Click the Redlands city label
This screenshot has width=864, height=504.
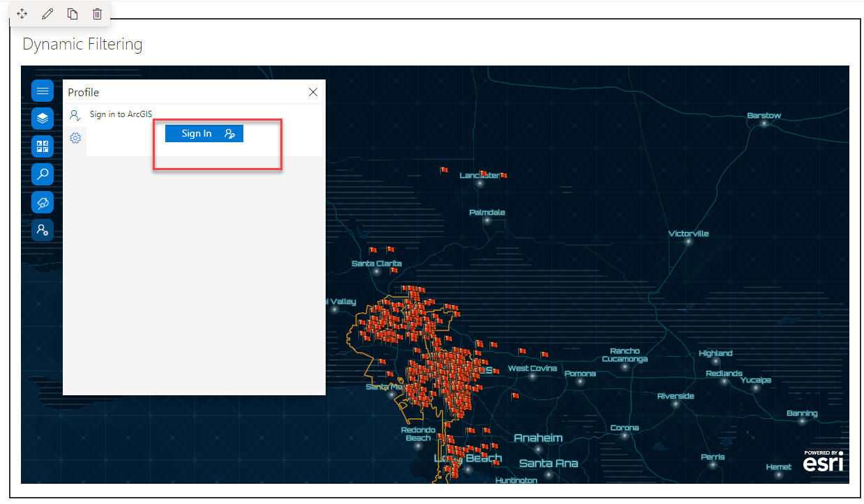(724, 373)
